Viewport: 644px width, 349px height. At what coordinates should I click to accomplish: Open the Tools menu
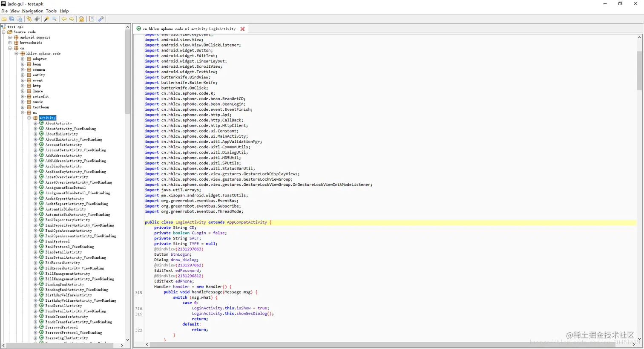pos(51,11)
